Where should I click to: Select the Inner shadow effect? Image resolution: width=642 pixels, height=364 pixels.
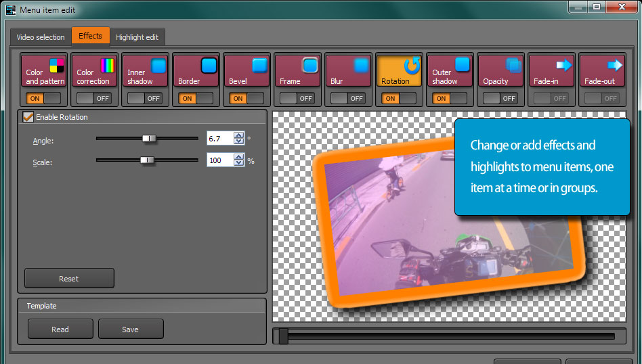[x=146, y=71]
